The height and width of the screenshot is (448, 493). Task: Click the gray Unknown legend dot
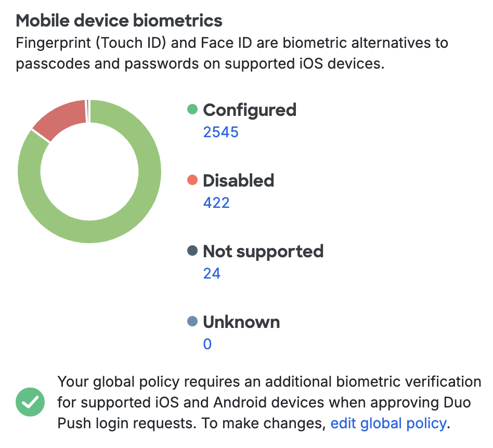(x=193, y=321)
